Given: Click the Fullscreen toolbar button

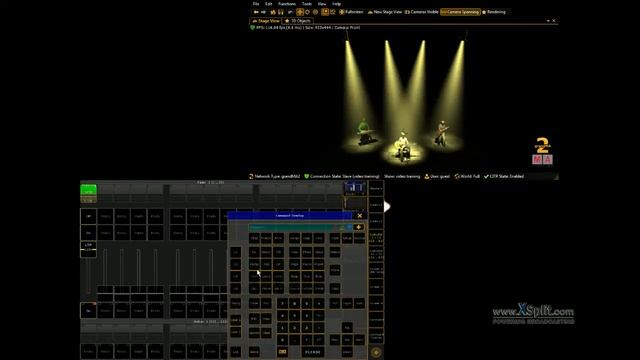Looking at the screenshot, I should pos(351,12).
